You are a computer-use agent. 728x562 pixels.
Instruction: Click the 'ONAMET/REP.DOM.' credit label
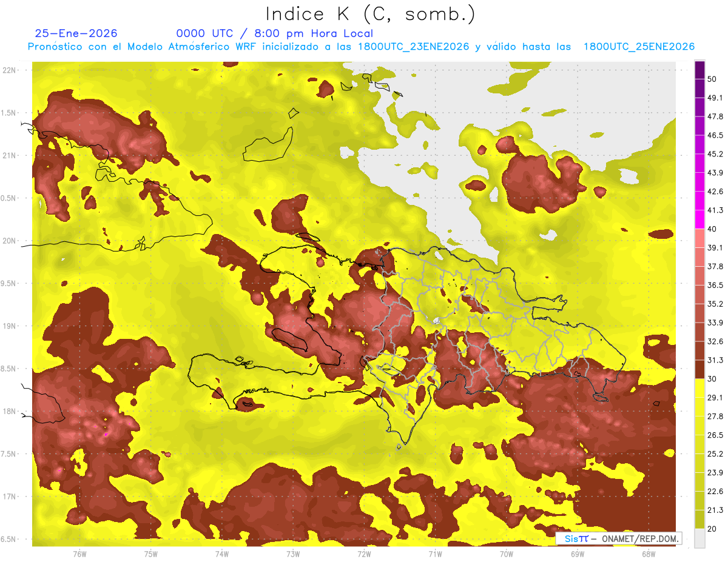tap(641, 539)
